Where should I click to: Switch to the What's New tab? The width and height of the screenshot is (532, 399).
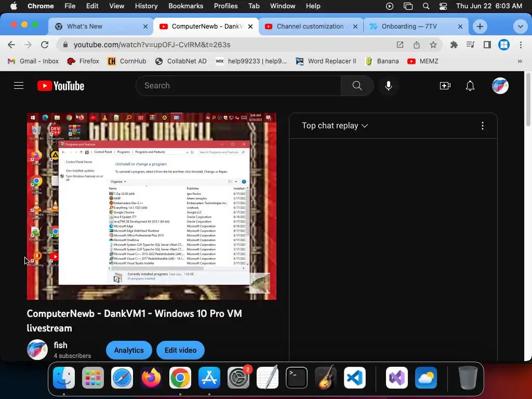pos(100,26)
